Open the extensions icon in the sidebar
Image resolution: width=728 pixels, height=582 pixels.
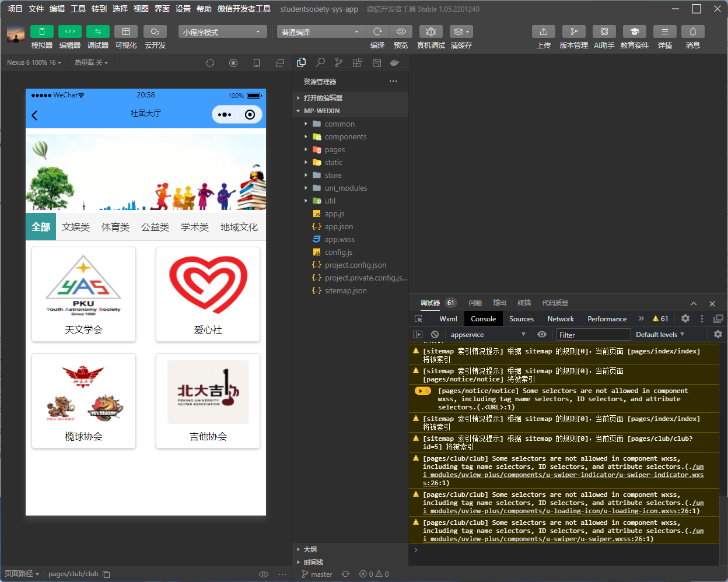(358, 62)
